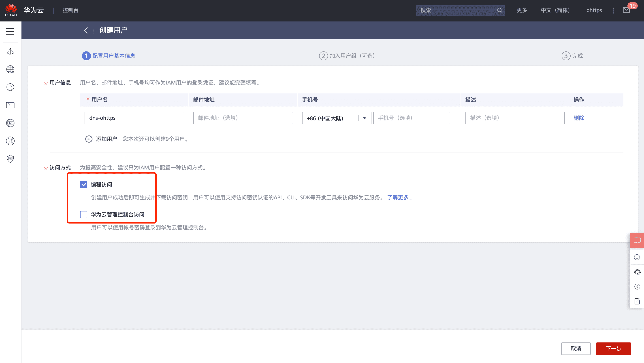Click the Huawei logo icon
644x363 pixels.
11,10
